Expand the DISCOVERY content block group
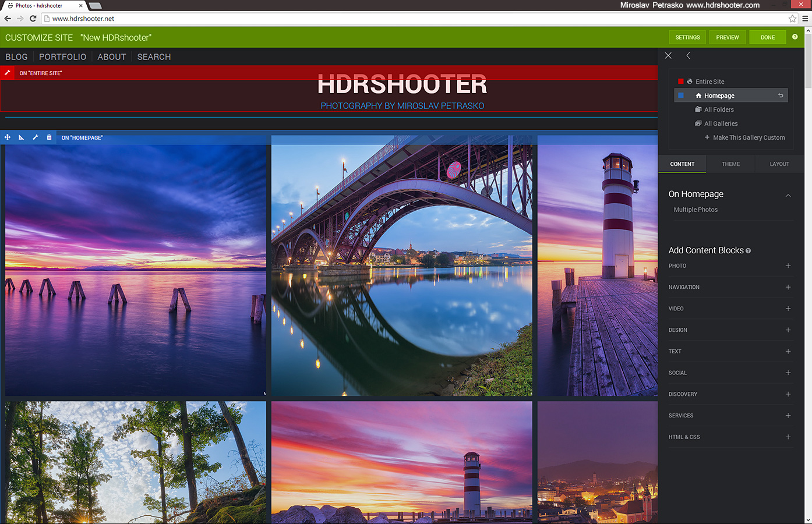The image size is (812, 524). [788, 394]
